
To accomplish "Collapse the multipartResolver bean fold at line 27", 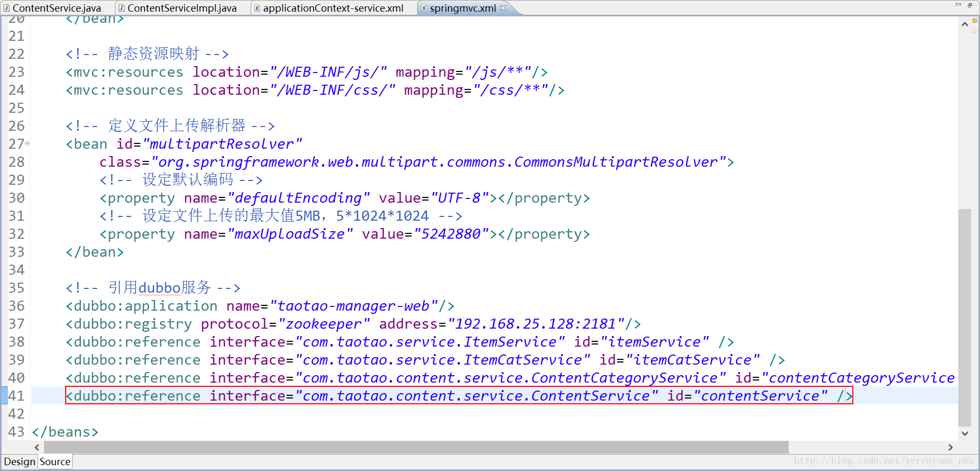I will coord(28,143).
